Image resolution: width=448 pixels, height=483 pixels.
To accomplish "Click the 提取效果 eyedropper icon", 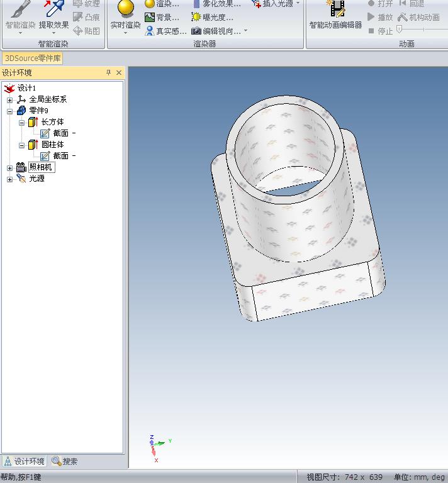I will (53, 9).
